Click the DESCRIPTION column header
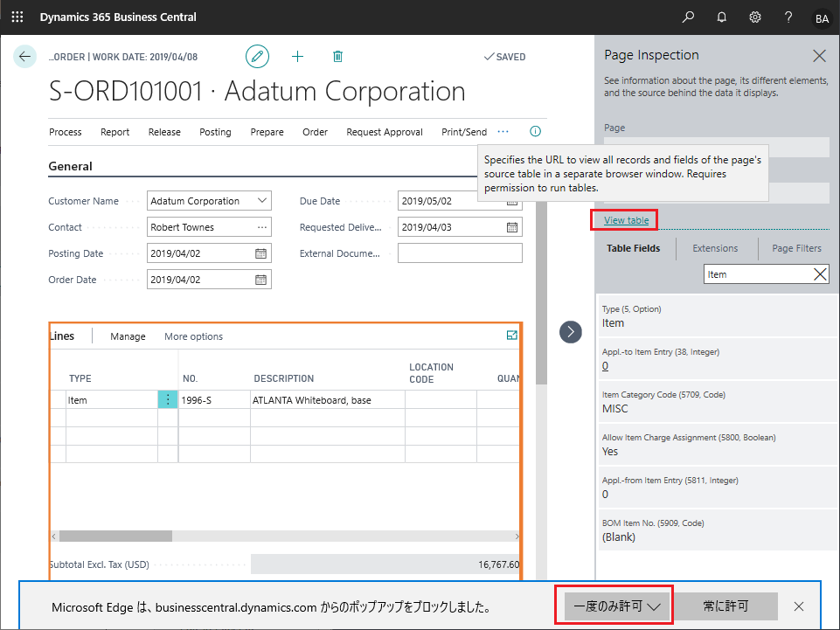Screen dimensions: 840x630 [x=284, y=378]
